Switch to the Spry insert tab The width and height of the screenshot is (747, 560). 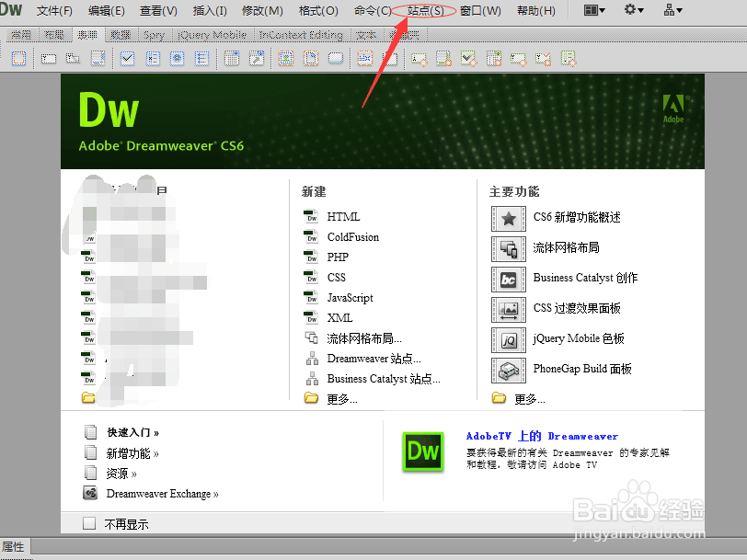(154, 35)
